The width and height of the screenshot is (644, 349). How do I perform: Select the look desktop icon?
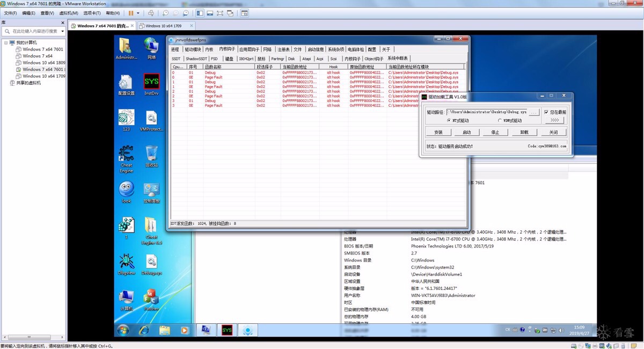pyautogui.click(x=126, y=192)
